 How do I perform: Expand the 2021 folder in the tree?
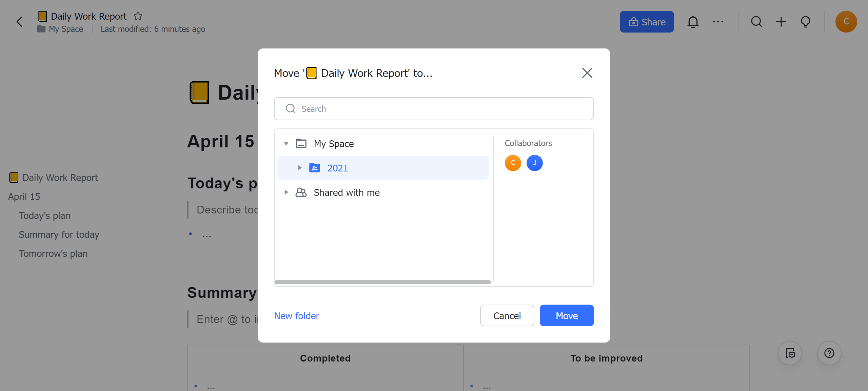tap(300, 167)
